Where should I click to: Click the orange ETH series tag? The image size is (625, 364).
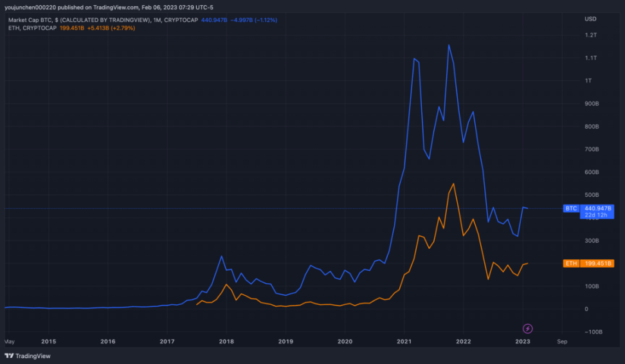570,264
